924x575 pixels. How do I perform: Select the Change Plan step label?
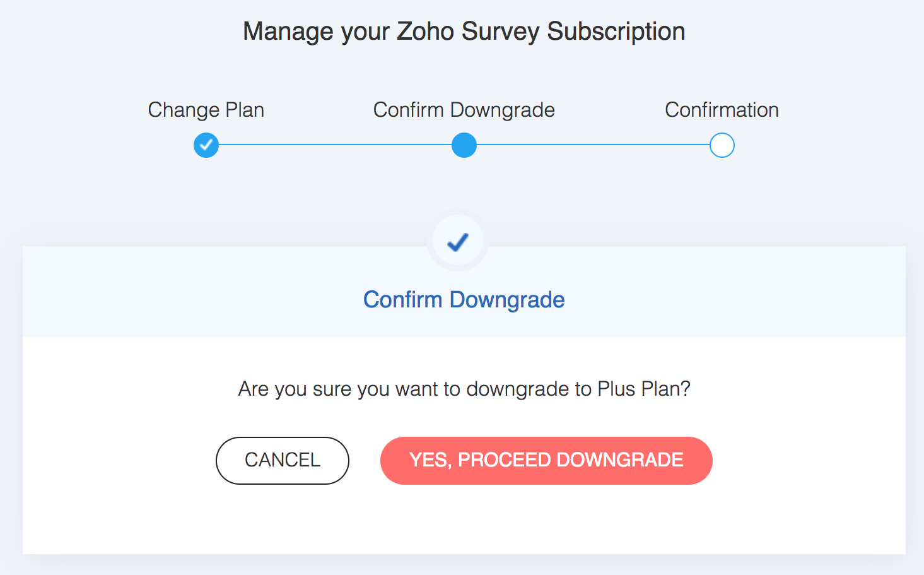206,110
